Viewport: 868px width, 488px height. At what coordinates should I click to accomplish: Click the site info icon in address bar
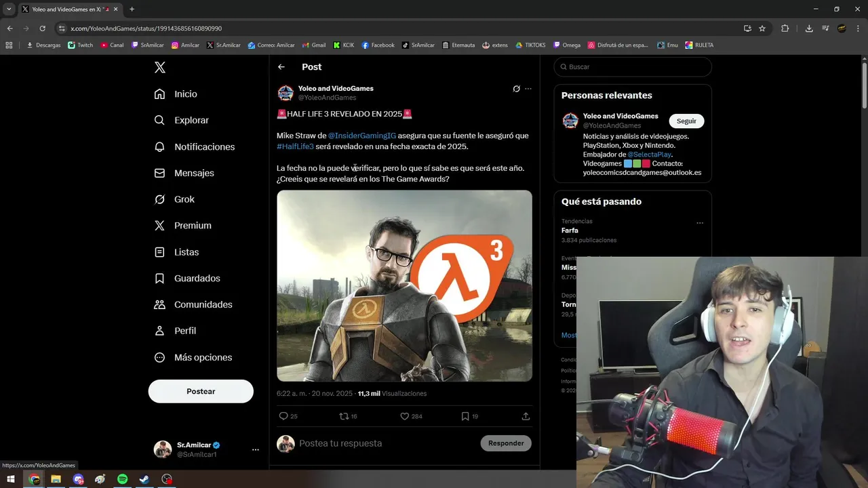(x=62, y=28)
